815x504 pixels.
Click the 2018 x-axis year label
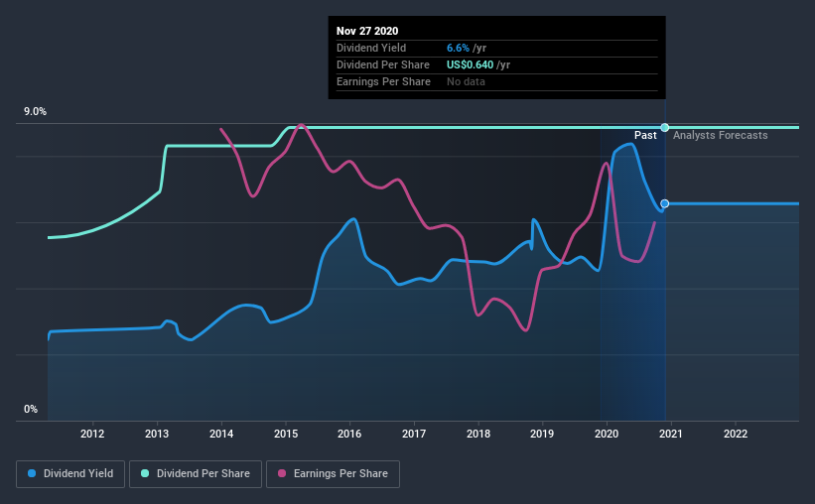[478, 434]
